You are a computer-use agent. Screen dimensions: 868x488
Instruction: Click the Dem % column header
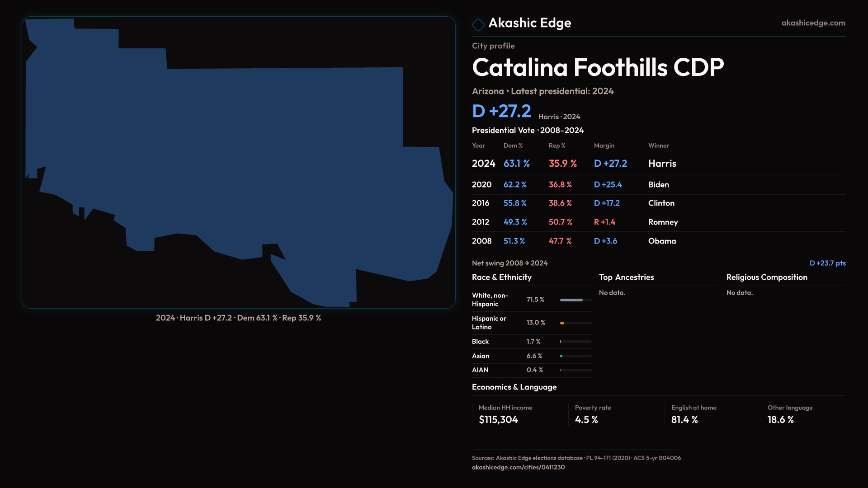[513, 145]
